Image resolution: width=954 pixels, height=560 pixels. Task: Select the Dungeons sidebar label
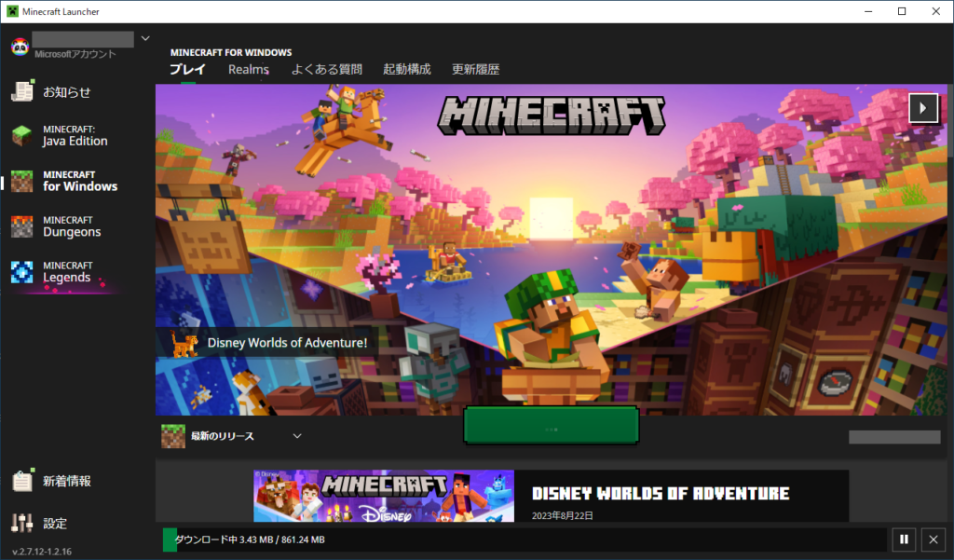coord(72,232)
